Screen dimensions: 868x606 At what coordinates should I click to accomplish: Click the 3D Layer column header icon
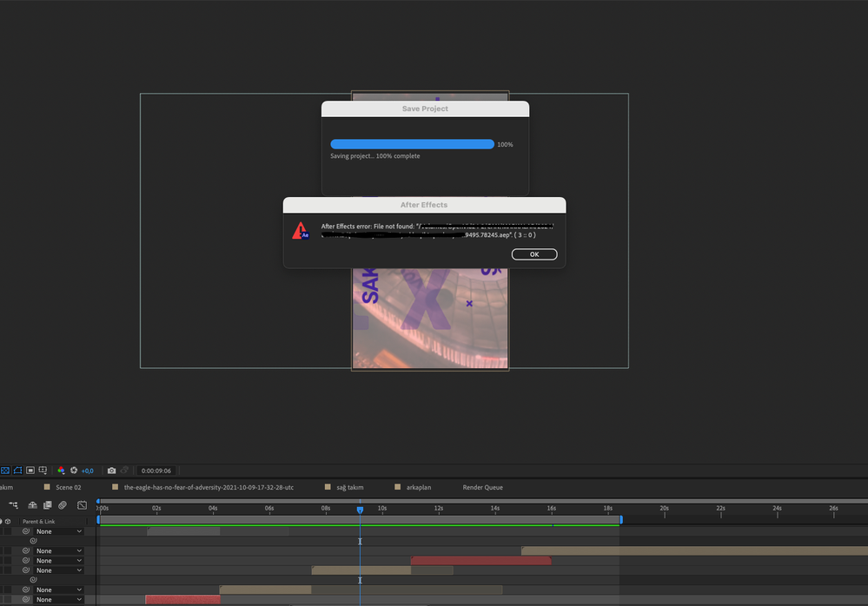click(x=8, y=522)
